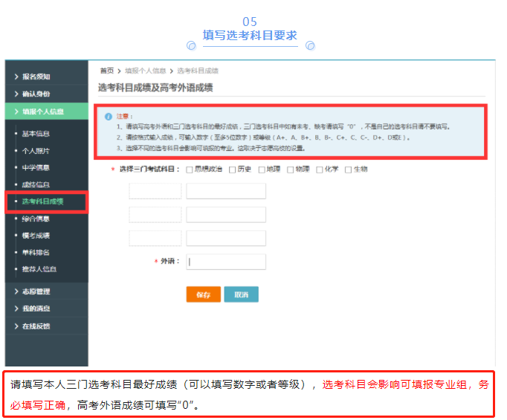Click the decorative circle icon left of the title
507x420 pixels.
click(191, 45)
